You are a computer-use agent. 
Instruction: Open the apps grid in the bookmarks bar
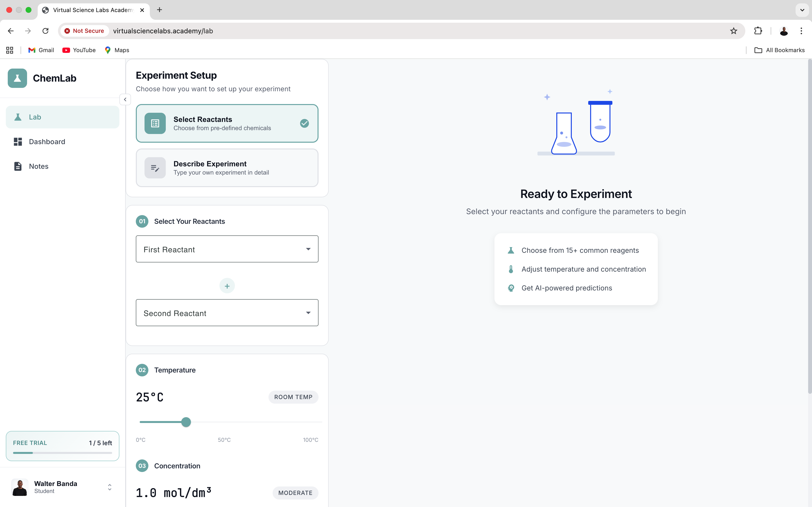click(x=10, y=50)
